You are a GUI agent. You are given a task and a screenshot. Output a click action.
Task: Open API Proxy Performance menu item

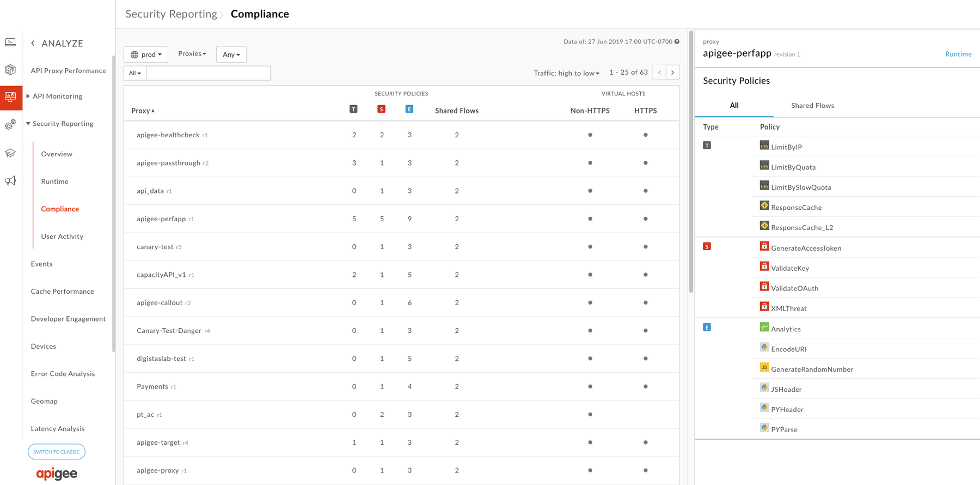pyautogui.click(x=68, y=70)
